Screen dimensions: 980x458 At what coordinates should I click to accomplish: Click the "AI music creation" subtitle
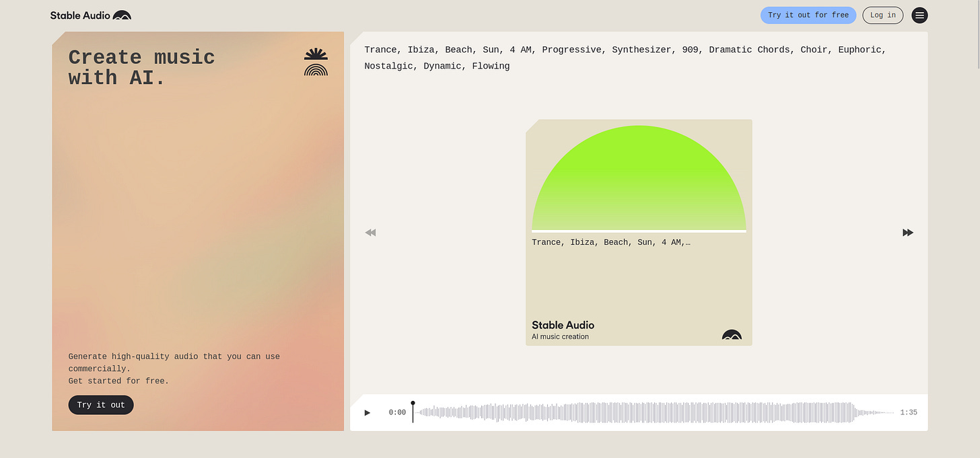click(560, 336)
